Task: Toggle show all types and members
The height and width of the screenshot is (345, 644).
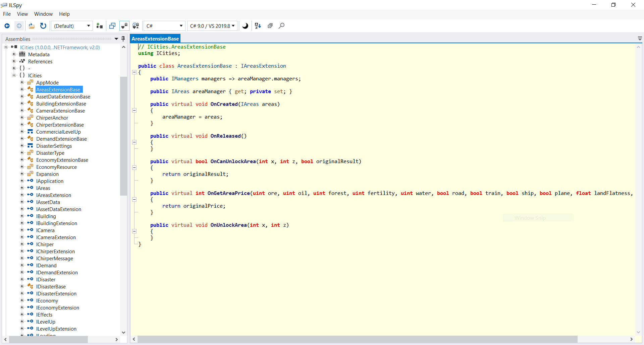Action: (136, 26)
